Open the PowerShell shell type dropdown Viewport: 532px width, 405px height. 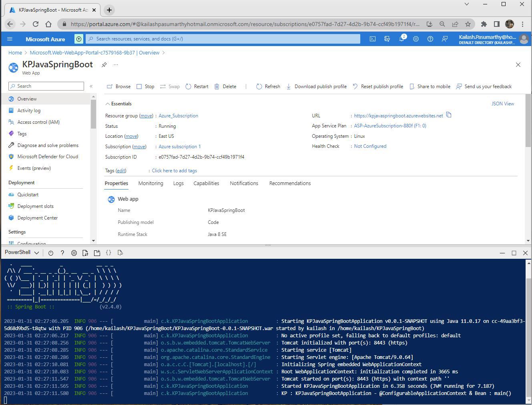tap(22, 253)
